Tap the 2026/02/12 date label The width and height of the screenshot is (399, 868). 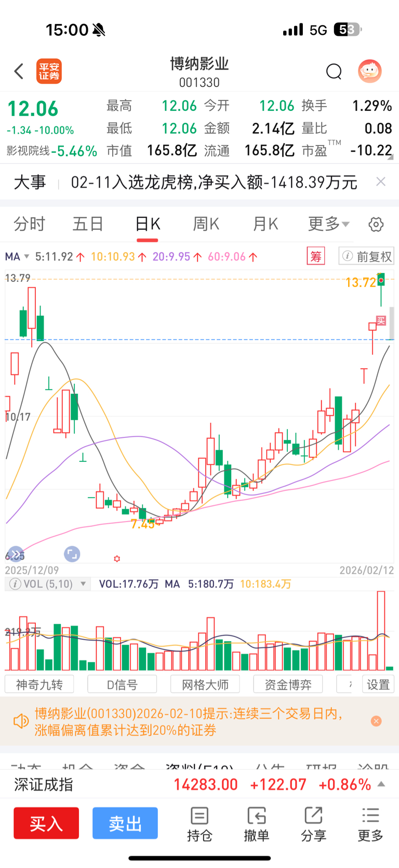pyautogui.click(x=367, y=570)
